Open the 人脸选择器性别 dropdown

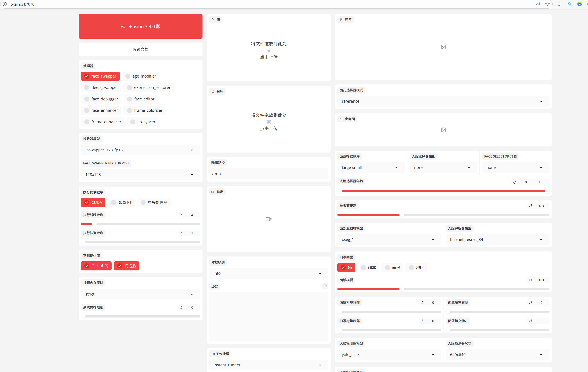coord(443,168)
